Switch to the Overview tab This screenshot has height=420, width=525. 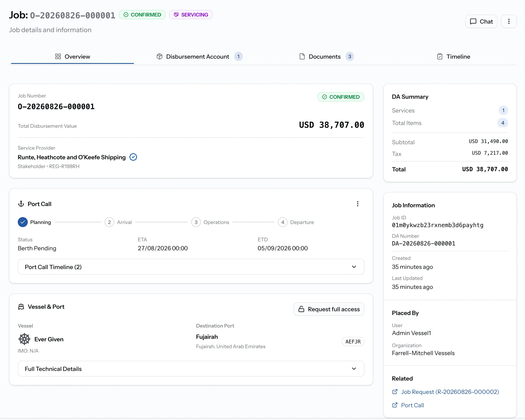[x=72, y=57]
